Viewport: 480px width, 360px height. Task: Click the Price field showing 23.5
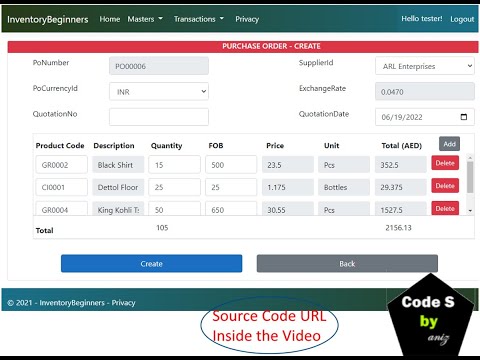point(288,165)
